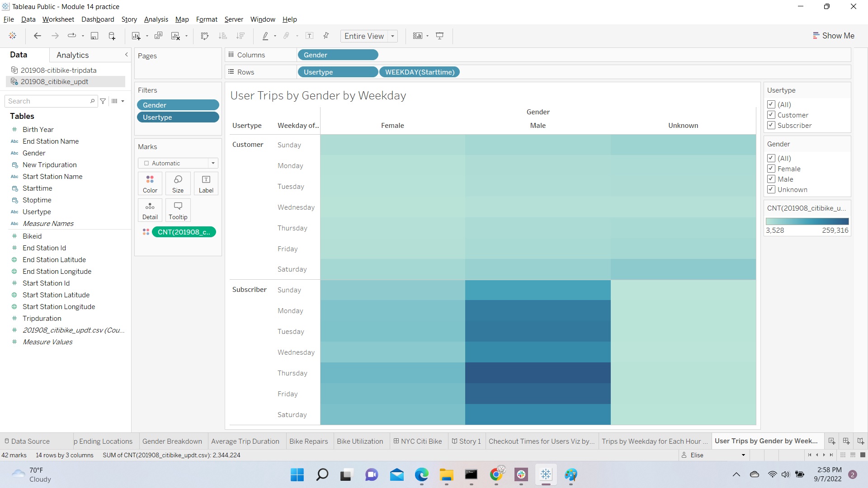Screen dimensions: 868x488
Task: Collapse the Data pane with chevron
Action: click(x=126, y=55)
